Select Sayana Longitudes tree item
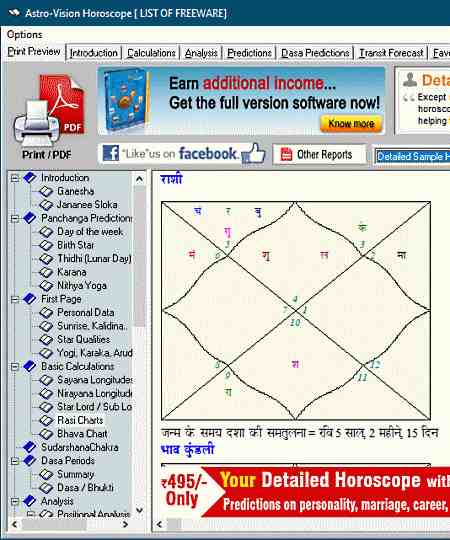The height and width of the screenshot is (540, 450). click(x=95, y=380)
